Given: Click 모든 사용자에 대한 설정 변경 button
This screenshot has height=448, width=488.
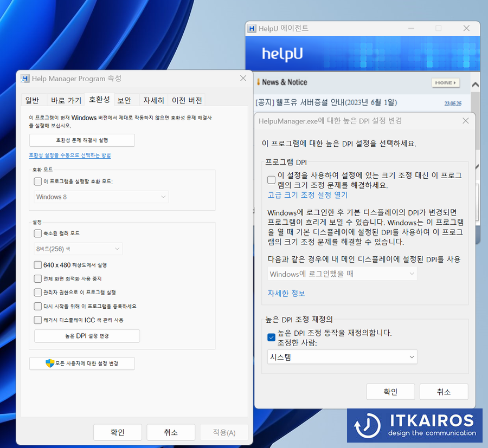Looking at the screenshot, I should [x=82, y=363].
